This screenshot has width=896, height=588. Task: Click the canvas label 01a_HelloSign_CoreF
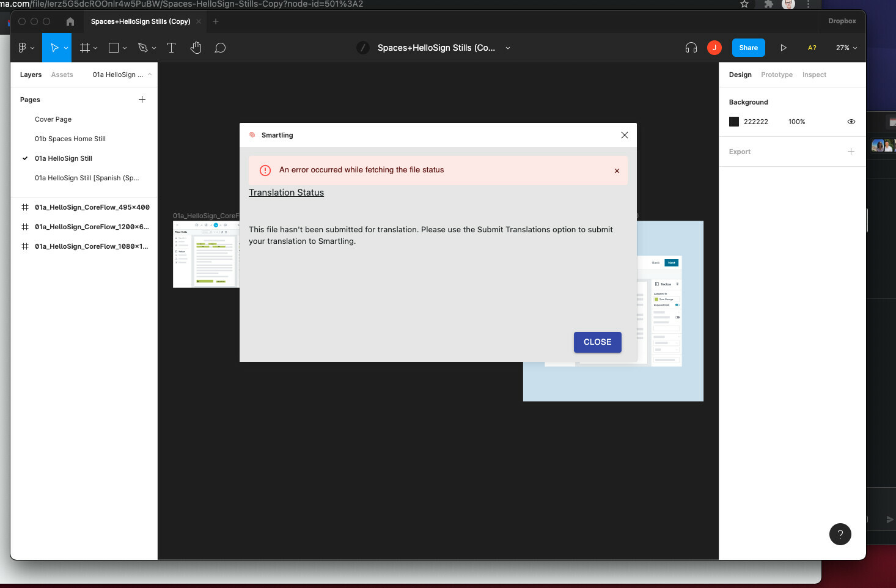[x=206, y=216]
